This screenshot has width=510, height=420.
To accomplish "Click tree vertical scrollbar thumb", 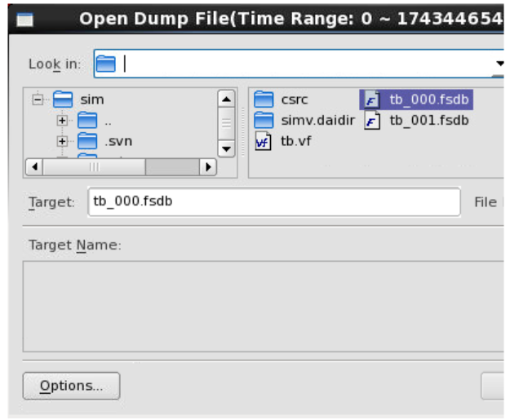I will pyautogui.click(x=226, y=123).
